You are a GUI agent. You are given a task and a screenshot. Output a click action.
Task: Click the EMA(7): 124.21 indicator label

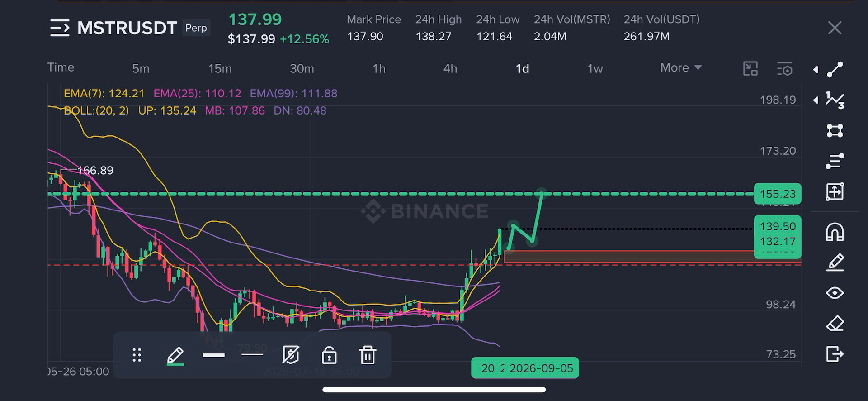(x=104, y=93)
